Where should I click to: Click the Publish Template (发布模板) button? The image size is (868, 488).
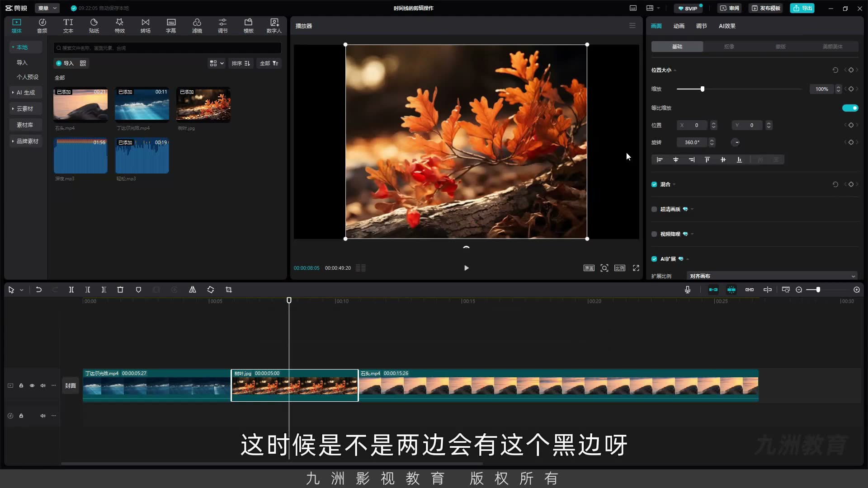[766, 8]
